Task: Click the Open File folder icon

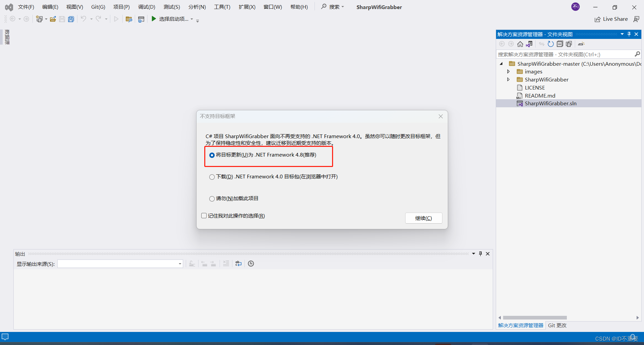Action: tap(53, 19)
